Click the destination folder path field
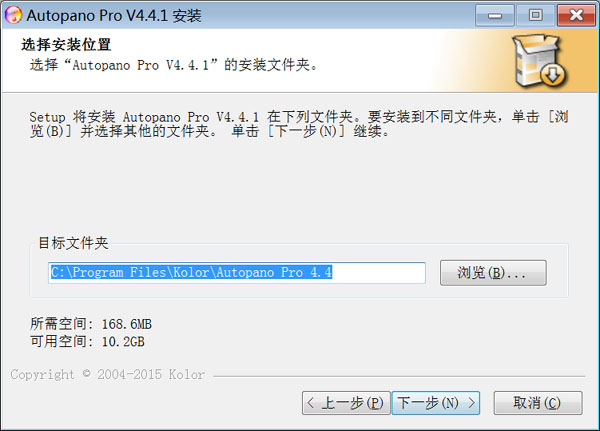The width and height of the screenshot is (600, 431). (x=237, y=273)
